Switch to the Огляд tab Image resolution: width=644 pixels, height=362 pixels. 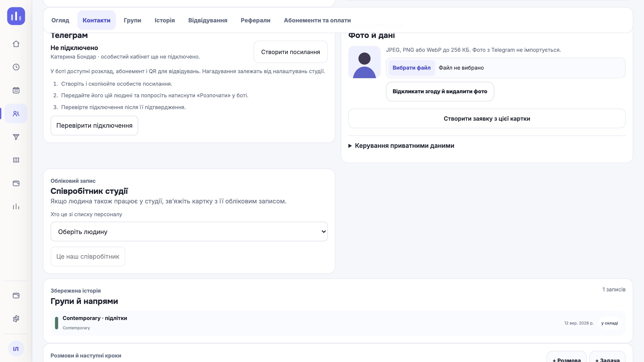[x=60, y=20]
